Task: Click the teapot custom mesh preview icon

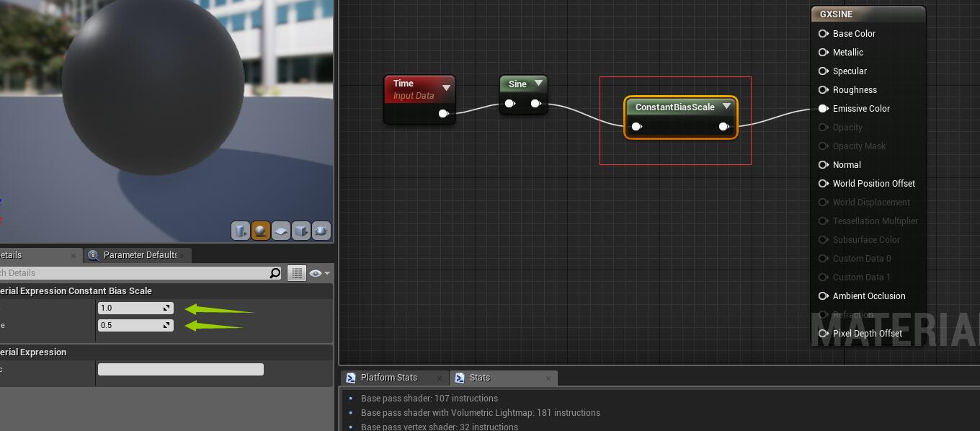Action: (x=321, y=231)
